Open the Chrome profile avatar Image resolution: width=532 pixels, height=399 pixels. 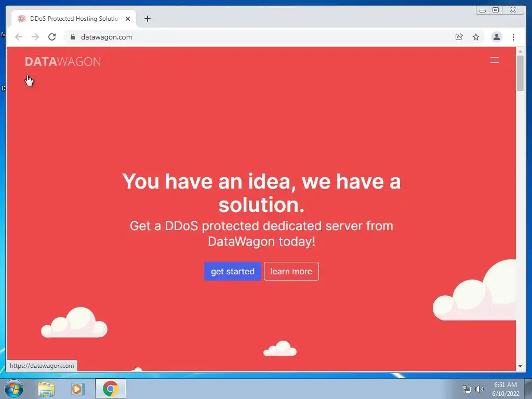(x=496, y=37)
